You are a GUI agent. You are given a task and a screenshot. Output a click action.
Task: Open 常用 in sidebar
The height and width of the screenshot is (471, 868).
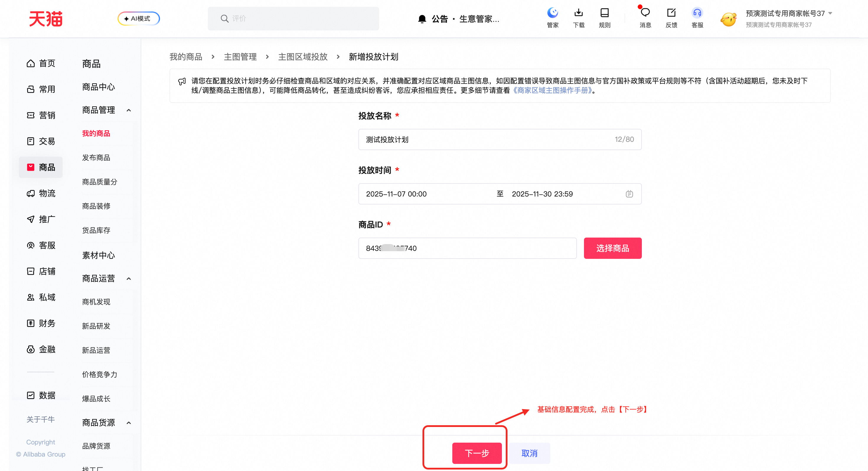41,89
